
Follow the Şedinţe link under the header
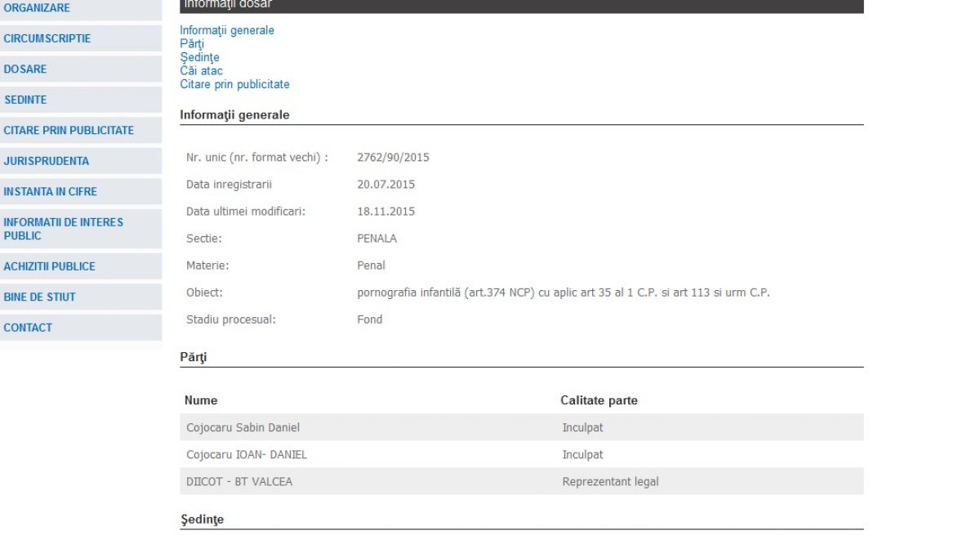point(199,57)
